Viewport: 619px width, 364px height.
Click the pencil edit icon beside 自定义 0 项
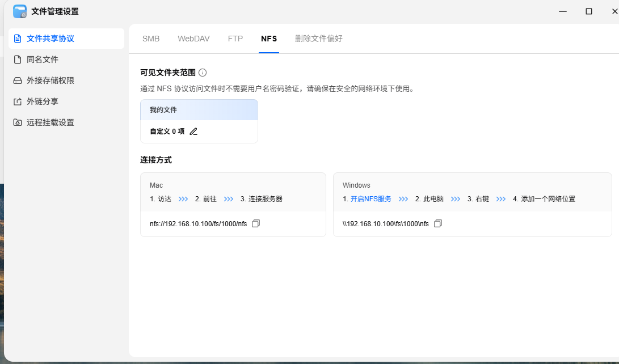point(193,132)
